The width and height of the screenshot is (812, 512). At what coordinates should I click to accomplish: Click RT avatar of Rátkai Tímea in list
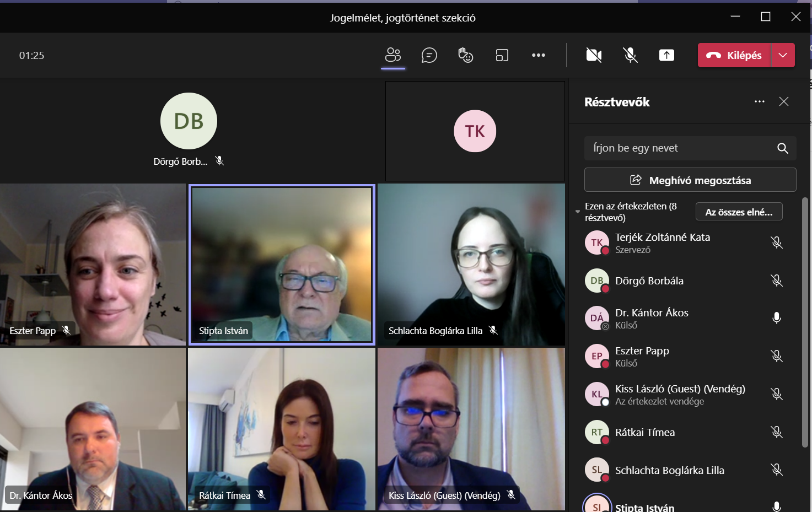click(x=597, y=432)
